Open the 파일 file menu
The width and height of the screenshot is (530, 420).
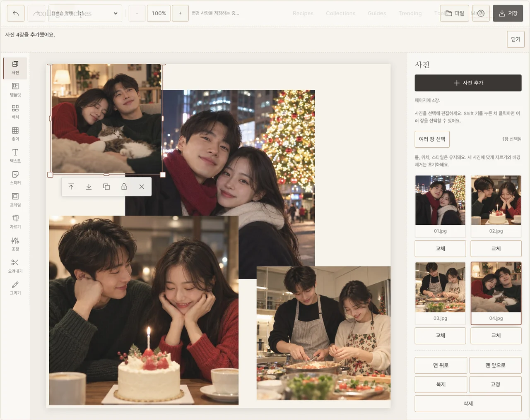tap(455, 13)
